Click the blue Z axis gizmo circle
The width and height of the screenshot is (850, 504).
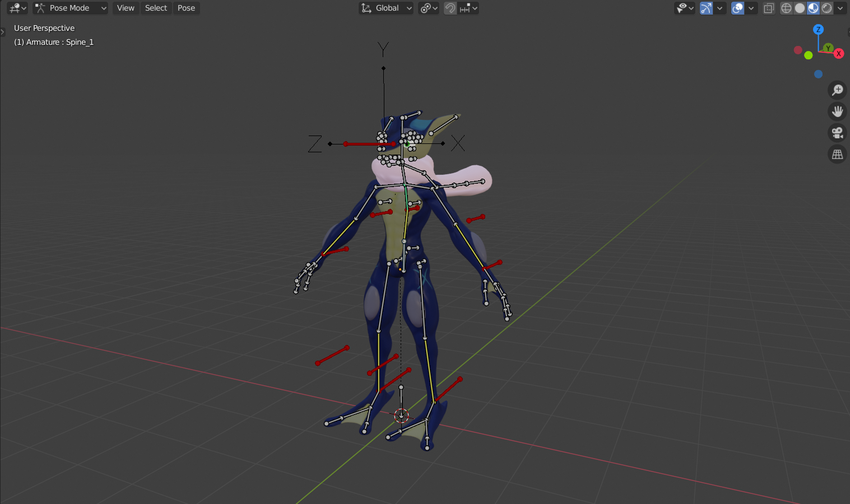tap(818, 30)
